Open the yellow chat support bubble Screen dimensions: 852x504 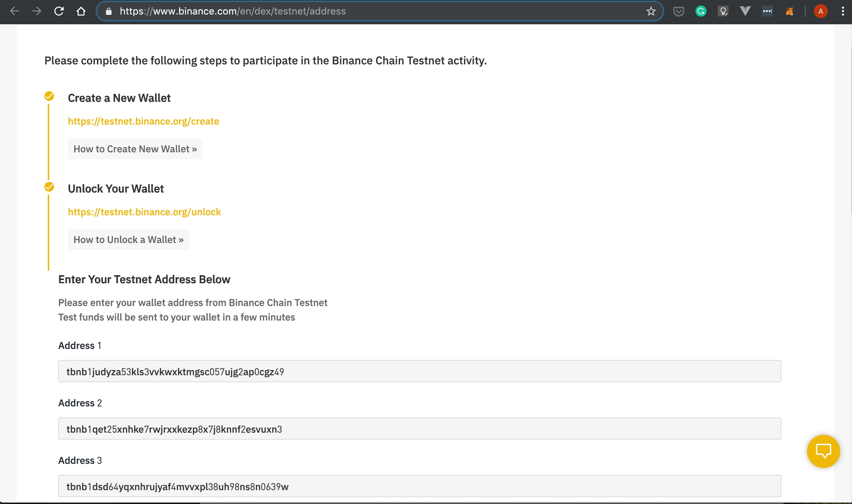[x=823, y=451]
